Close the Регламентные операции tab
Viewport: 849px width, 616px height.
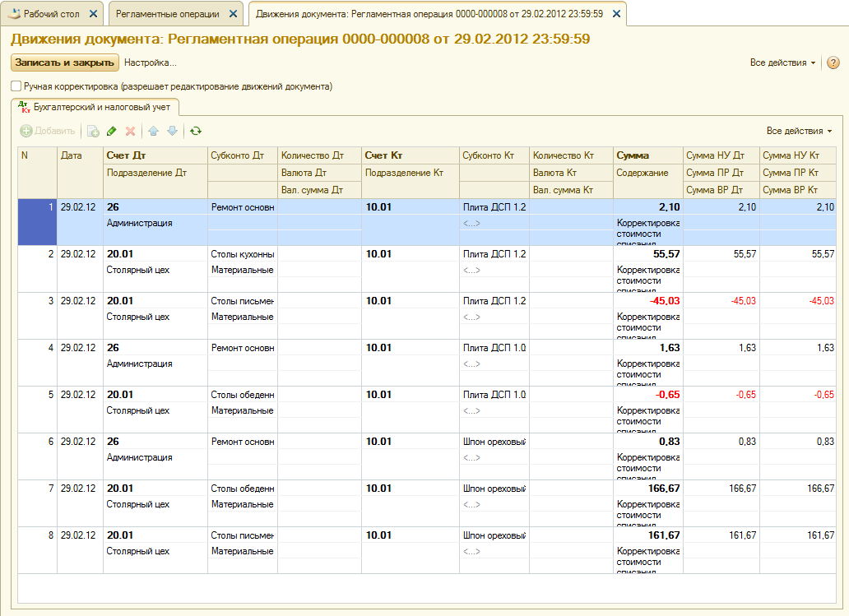[233, 14]
